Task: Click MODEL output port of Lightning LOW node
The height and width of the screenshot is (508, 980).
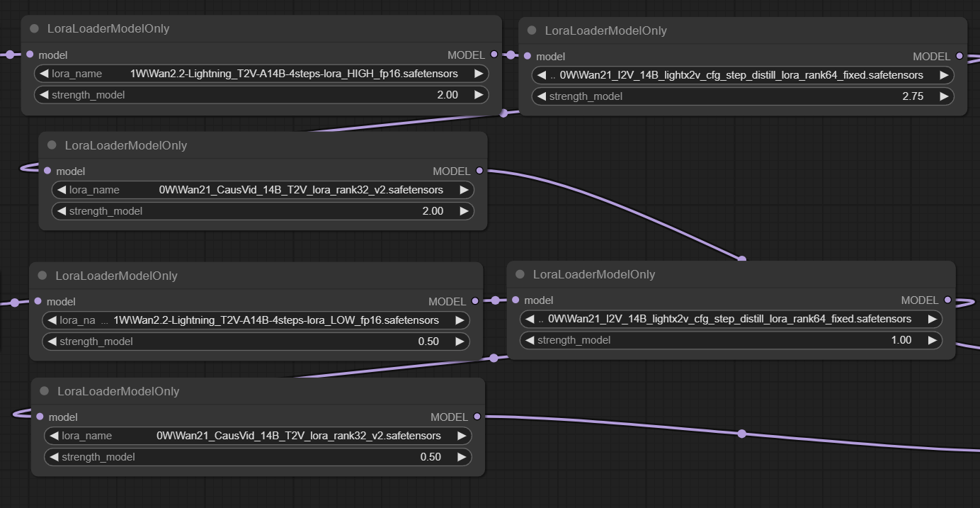Action: tap(474, 301)
